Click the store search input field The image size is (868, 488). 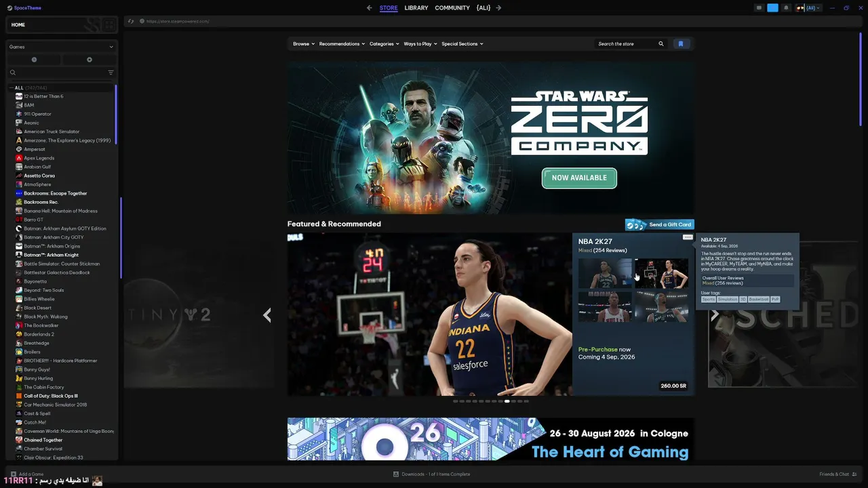pyautogui.click(x=625, y=44)
